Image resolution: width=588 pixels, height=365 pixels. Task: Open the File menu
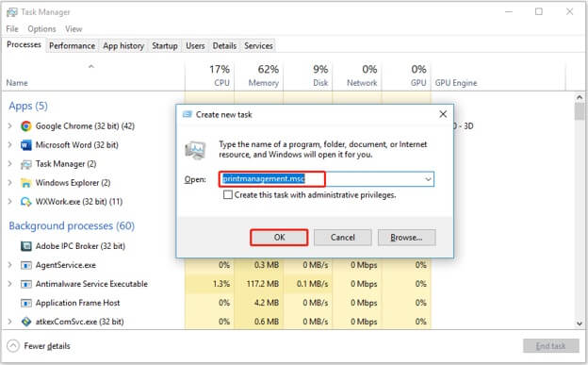point(12,29)
